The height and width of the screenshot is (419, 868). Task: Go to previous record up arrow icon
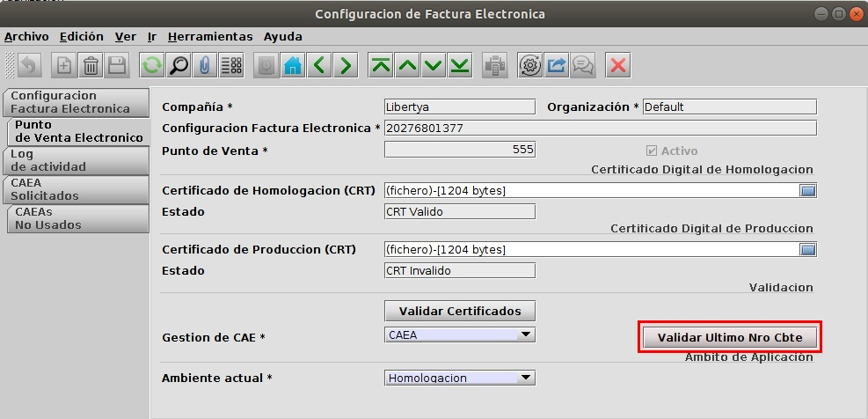pos(407,66)
